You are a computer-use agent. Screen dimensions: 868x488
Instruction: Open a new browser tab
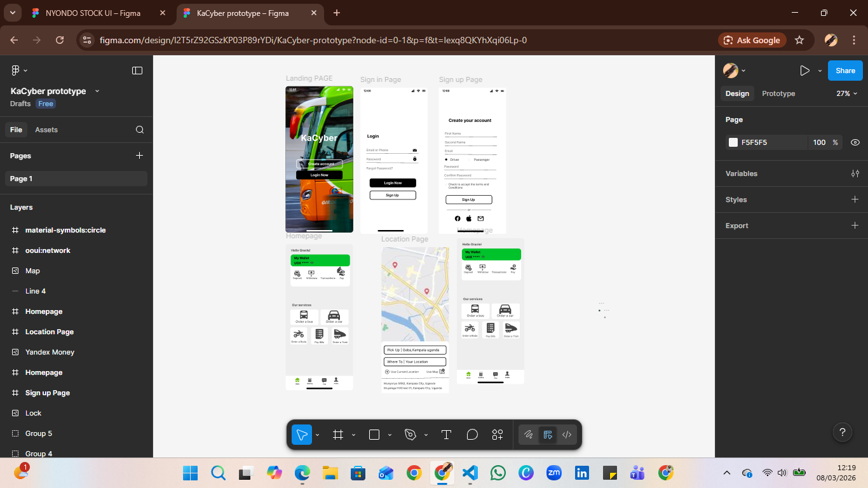click(x=337, y=13)
